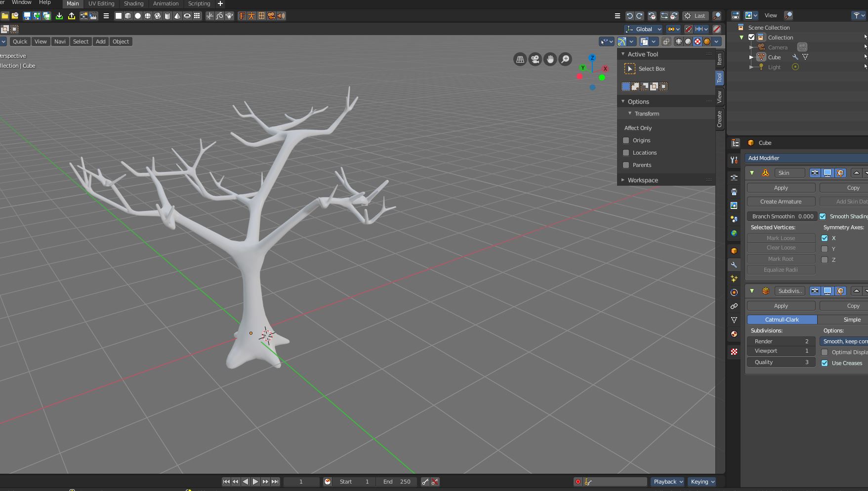
Task: Toggle the Origins checkbox
Action: pyautogui.click(x=626, y=140)
